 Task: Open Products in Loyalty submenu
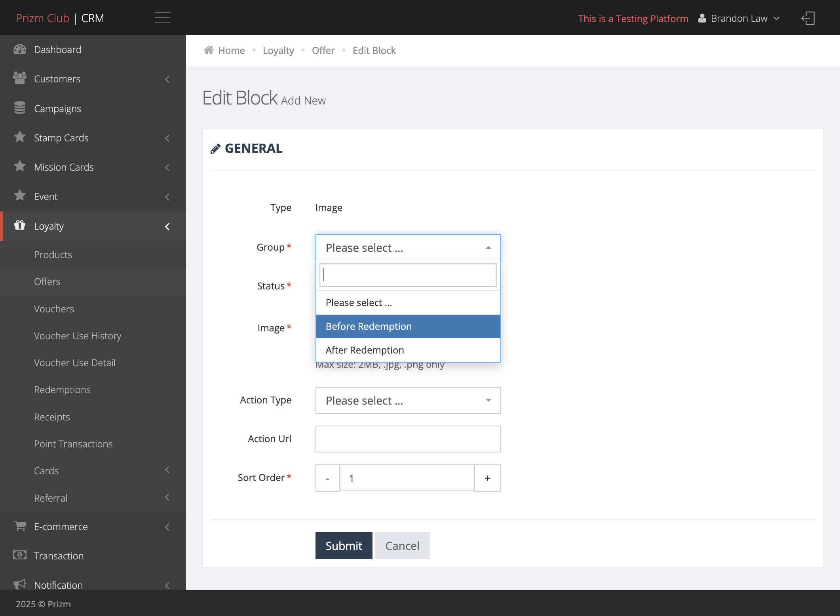tap(53, 255)
